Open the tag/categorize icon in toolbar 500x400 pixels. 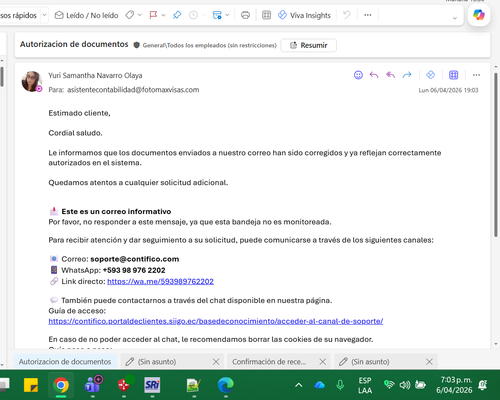(130, 15)
